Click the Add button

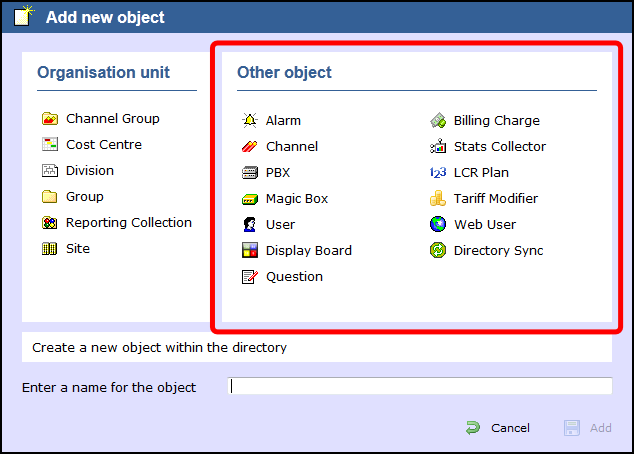tap(589, 428)
